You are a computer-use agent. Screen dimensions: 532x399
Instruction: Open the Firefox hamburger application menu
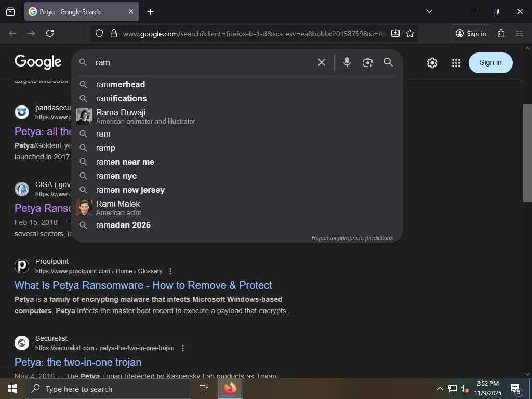[x=519, y=33]
